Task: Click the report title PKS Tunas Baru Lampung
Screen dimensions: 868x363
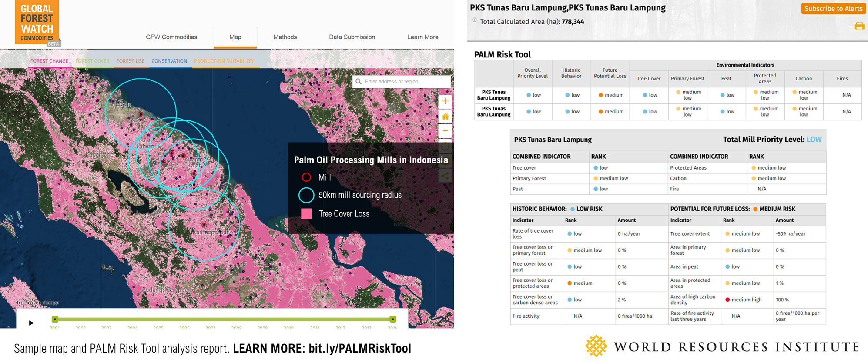Action: tap(568, 7)
